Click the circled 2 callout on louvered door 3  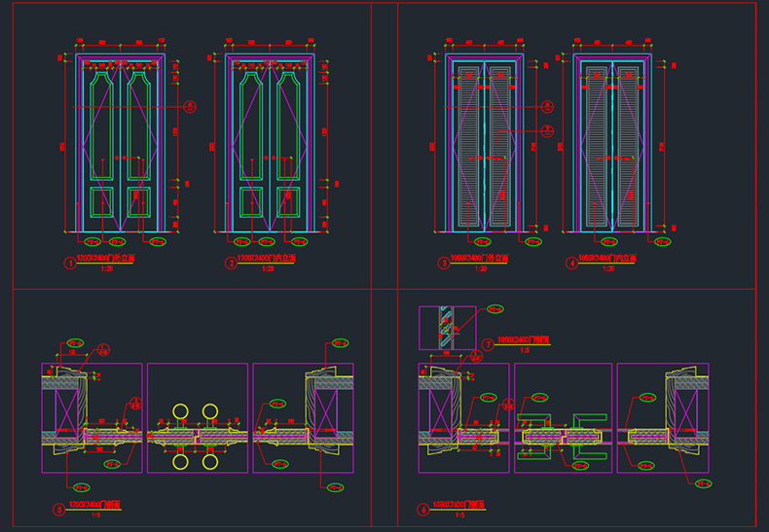[547, 130]
